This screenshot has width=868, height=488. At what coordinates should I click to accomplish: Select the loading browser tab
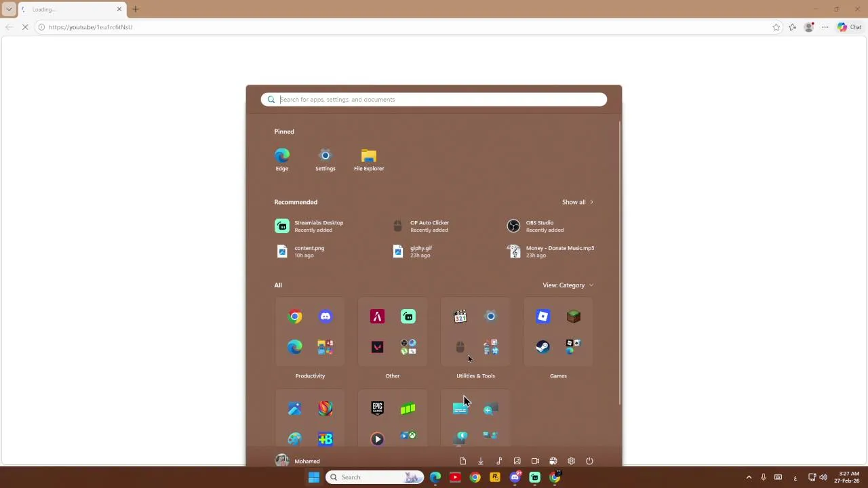(71, 9)
